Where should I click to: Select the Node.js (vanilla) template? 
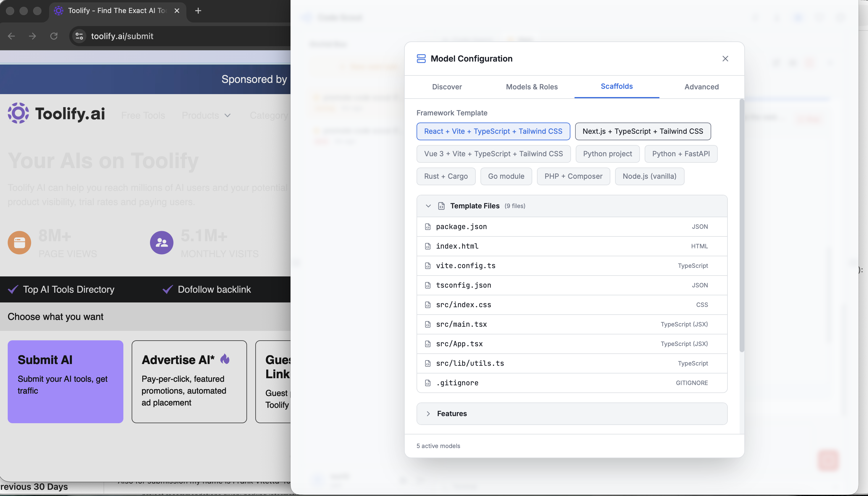649,176
